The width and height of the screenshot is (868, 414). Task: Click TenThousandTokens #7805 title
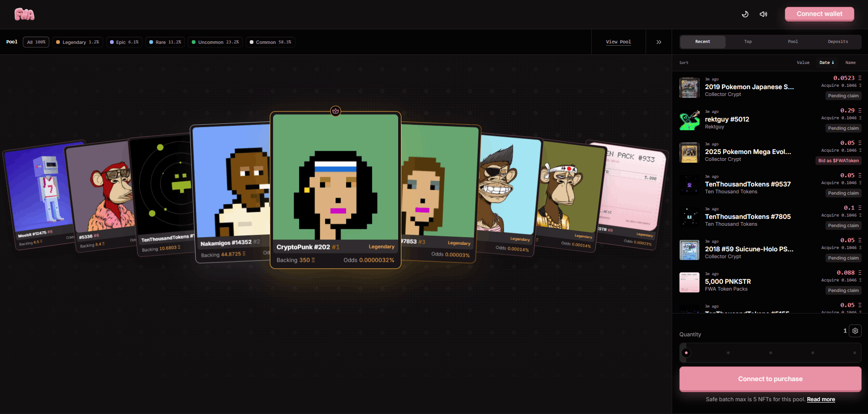748,217
